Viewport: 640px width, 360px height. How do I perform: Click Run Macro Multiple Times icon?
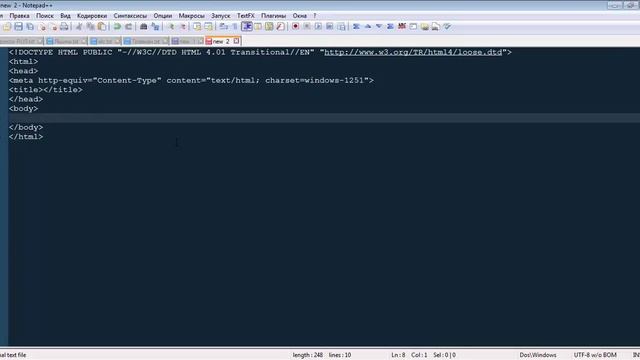[329, 27]
